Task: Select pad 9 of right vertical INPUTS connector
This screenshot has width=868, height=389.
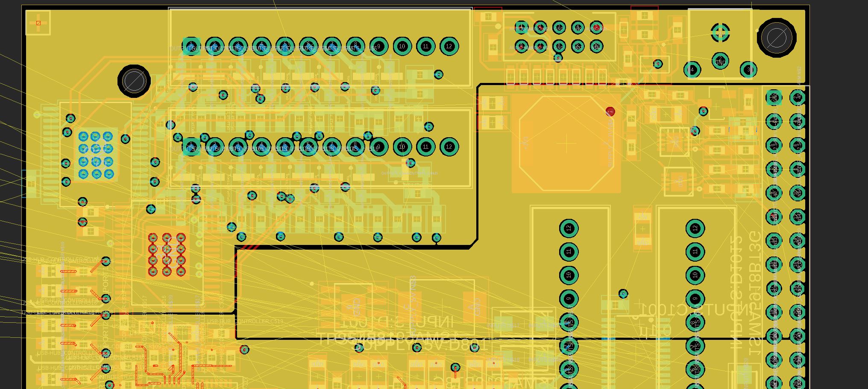Action: (695, 299)
